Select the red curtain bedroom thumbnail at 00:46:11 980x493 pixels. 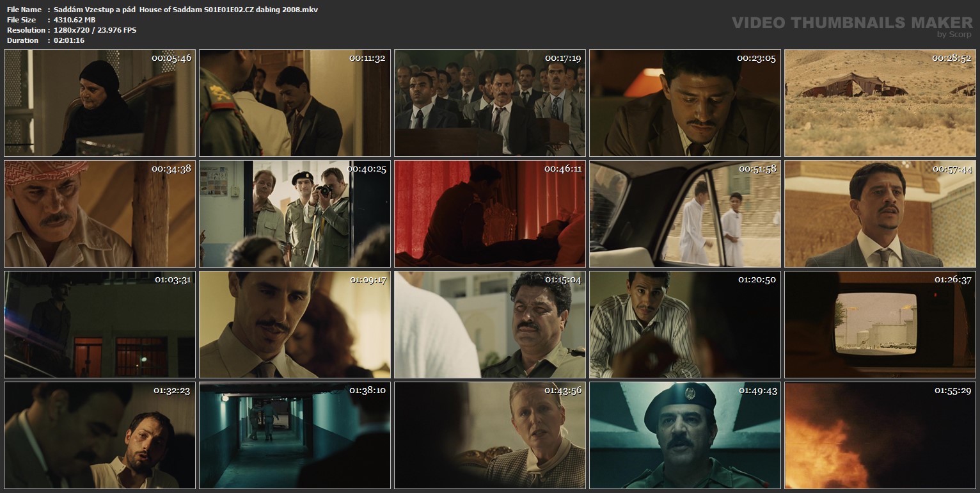(489, 214)
